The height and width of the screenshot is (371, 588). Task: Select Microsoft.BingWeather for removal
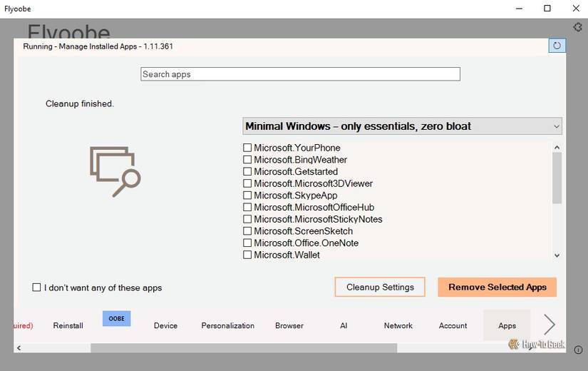(247, 160)
